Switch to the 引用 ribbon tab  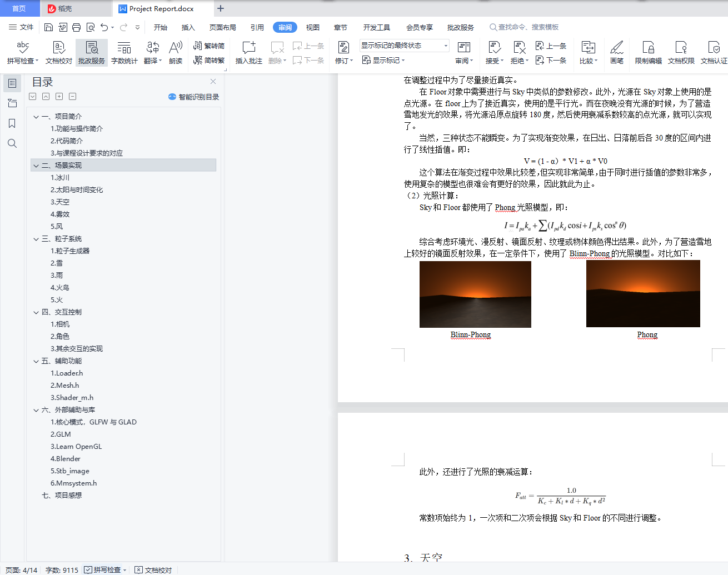click(257, 27)
